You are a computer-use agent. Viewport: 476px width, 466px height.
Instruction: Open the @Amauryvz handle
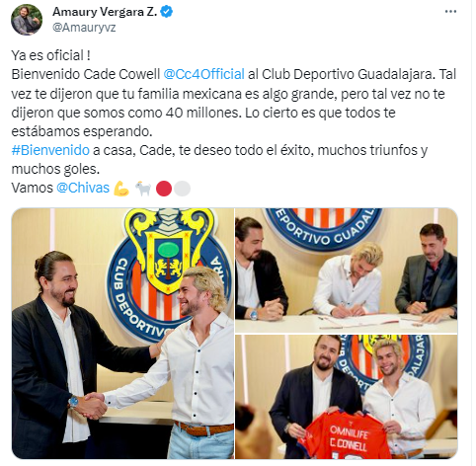[84, 28]
